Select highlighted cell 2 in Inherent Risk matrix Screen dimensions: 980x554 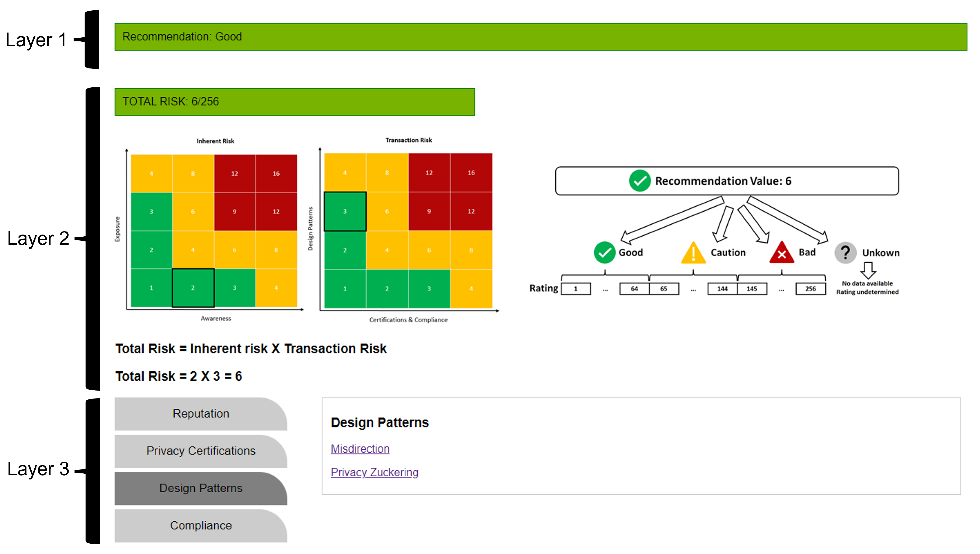193,288
